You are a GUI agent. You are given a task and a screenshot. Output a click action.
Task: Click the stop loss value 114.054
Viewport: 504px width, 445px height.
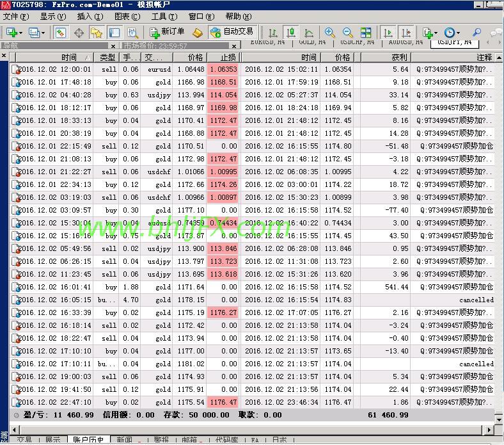click(223, 95)
